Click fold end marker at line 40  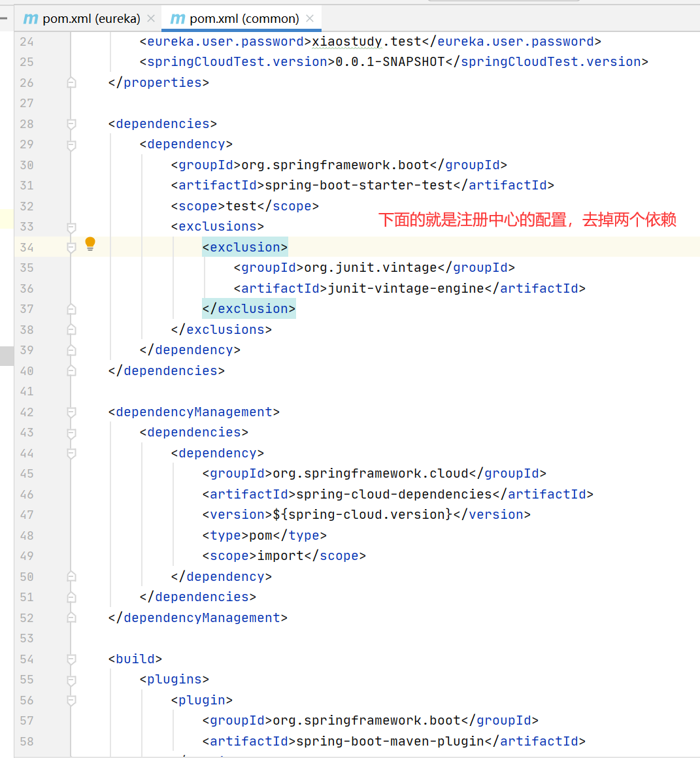pos(71,371)
